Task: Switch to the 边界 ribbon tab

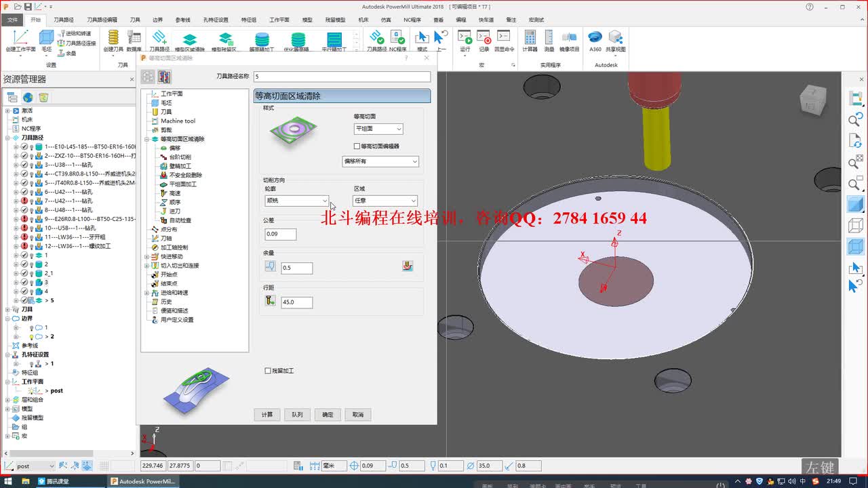Action: click(157, 20)
